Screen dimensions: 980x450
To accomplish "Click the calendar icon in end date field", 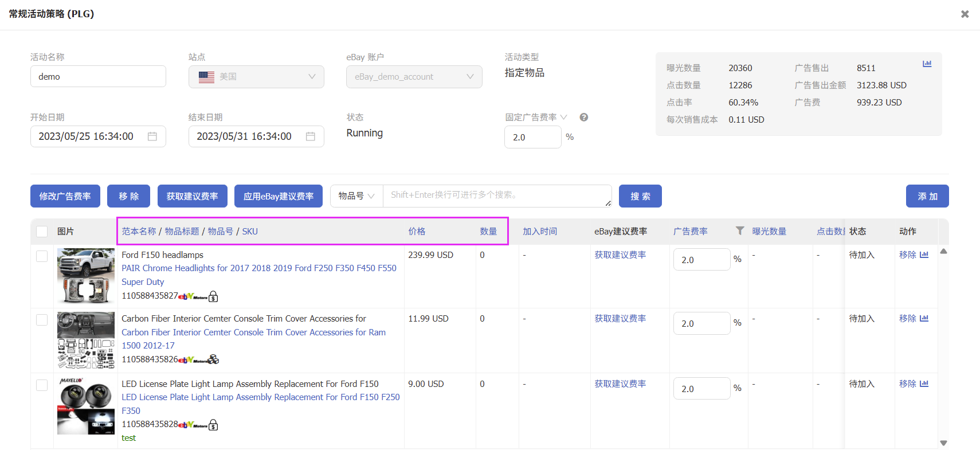I will (x=311, y=136).
